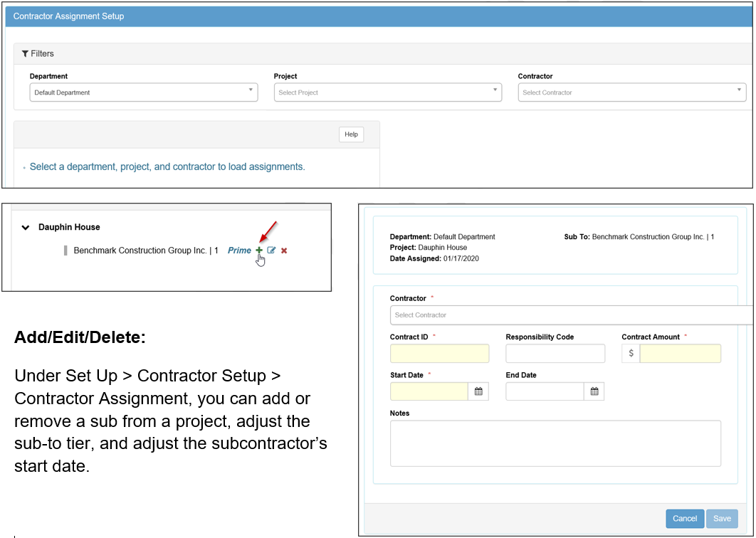Screen dimensions: 756x538
Task: Open the Contractor filter dropdown
Action: 632,93
